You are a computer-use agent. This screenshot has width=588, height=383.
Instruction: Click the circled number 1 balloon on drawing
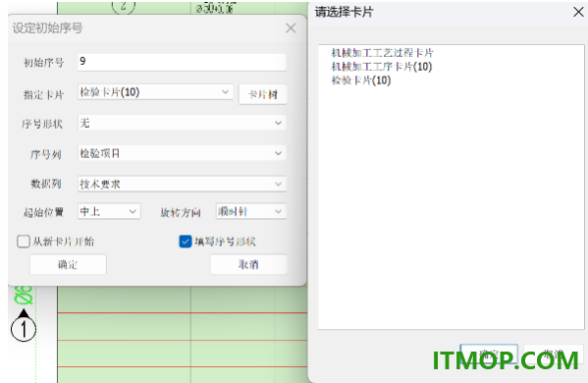(x=24, y=329)
